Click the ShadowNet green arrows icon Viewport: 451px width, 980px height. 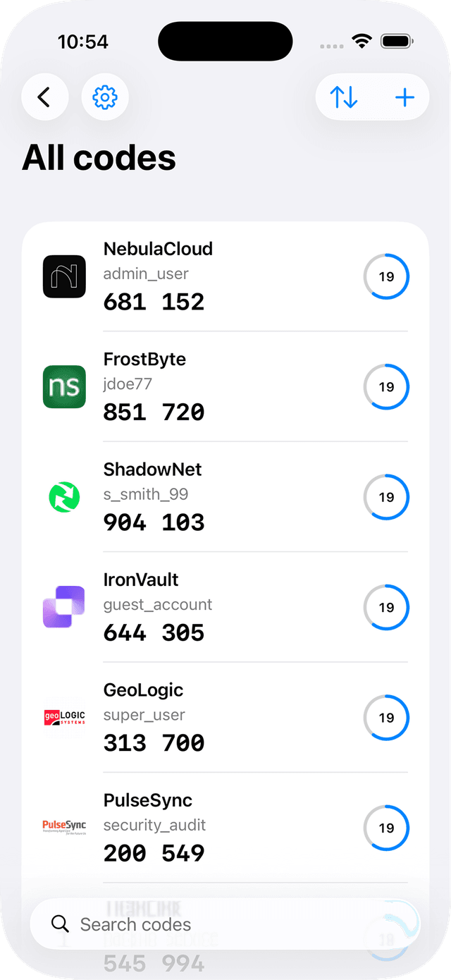64,497
